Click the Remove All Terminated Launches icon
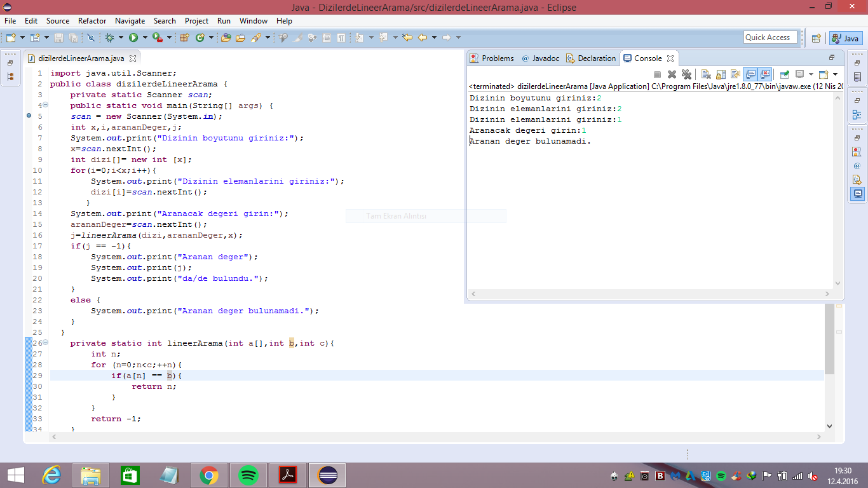 687,74
